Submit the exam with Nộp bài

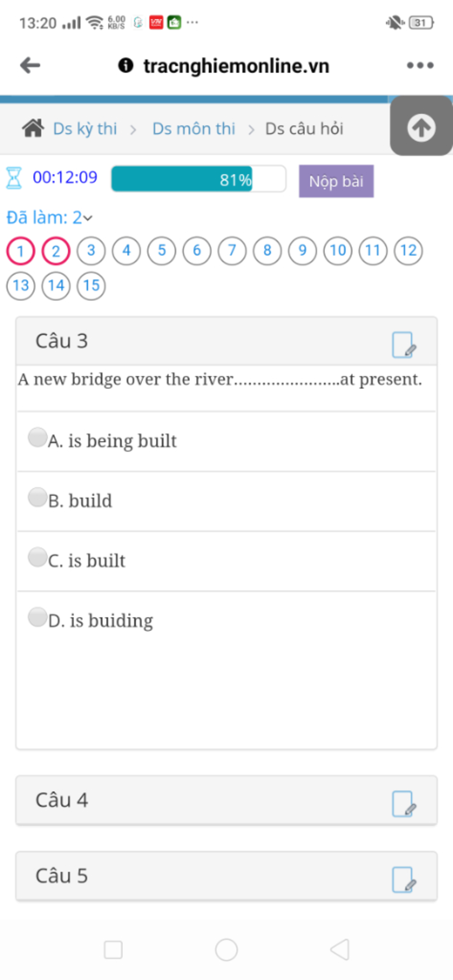tap(336, 181)
